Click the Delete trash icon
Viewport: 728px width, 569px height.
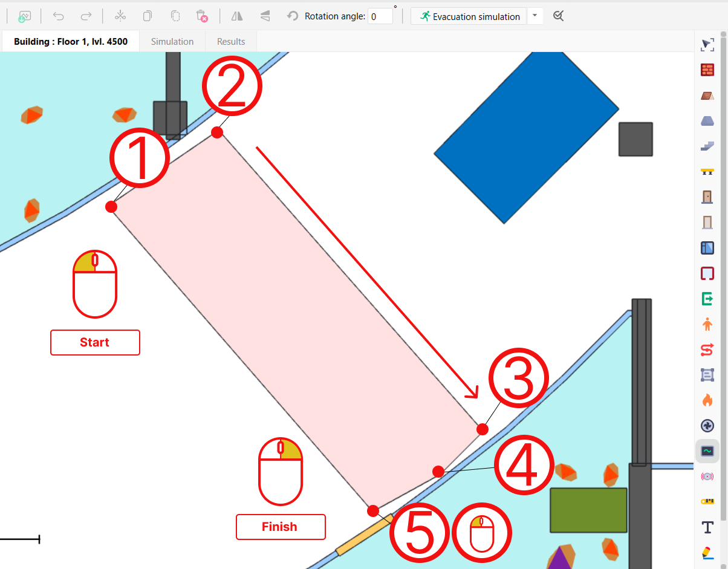[x=202, y=16]
